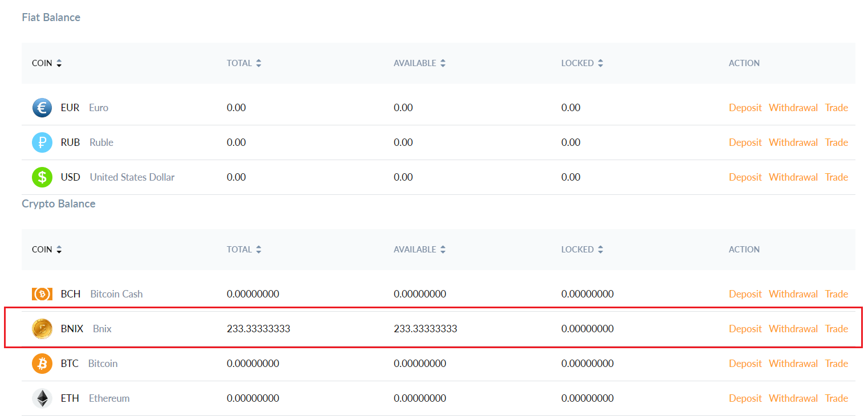868x416 pixels.
Task: Click the RUB ticker label
Action: (x=71, y=142)
